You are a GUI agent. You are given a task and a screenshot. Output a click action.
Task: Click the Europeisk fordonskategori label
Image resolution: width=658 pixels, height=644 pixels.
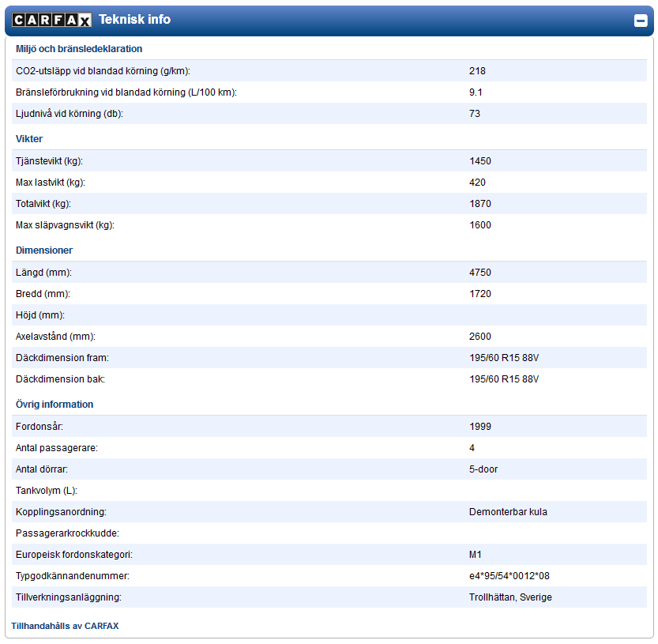(74, 555)
